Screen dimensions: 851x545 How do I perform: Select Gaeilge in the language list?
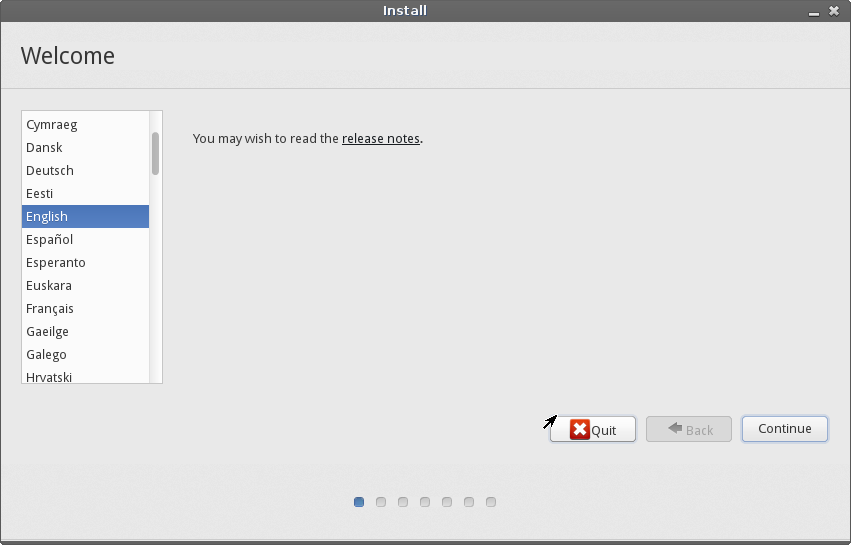[x=85, y=331]
